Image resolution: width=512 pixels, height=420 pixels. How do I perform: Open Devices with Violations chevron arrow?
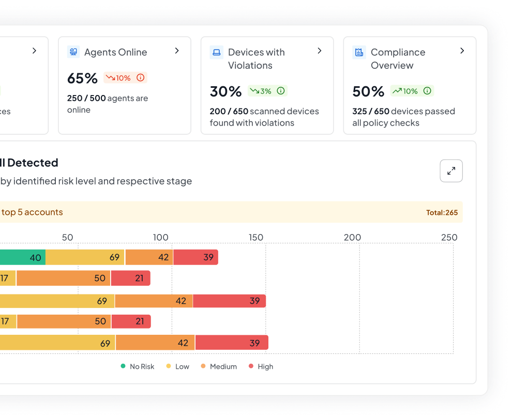[x=320, y=51]
